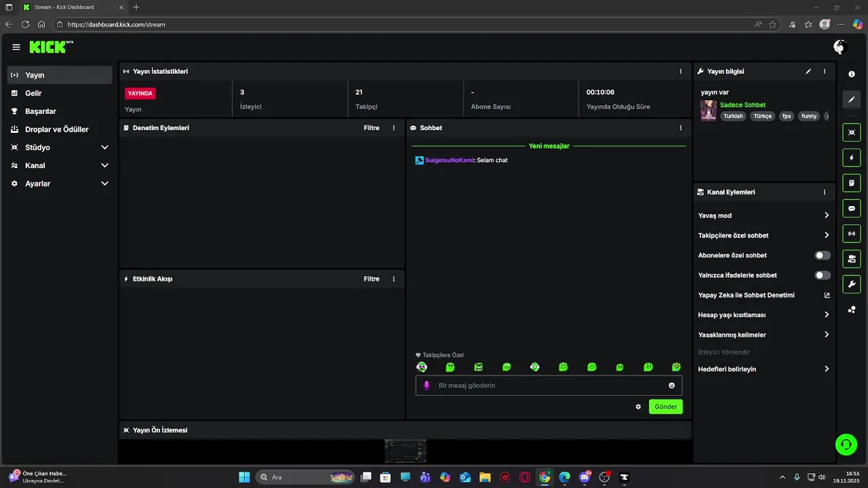Toggle wrench stream info icon in right sidebar
This screenshot has width=868, height=488.
tap(852, 284)
